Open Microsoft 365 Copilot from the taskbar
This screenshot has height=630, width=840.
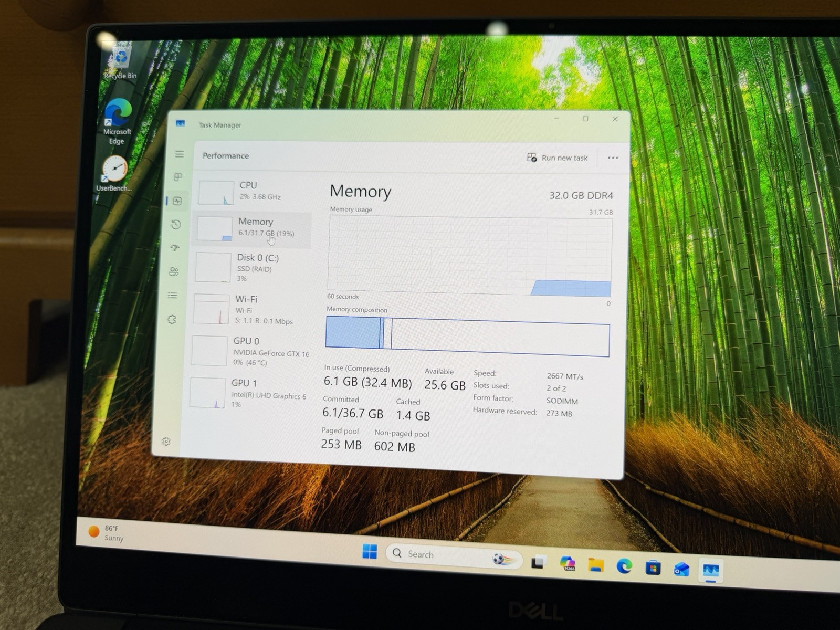567,564
